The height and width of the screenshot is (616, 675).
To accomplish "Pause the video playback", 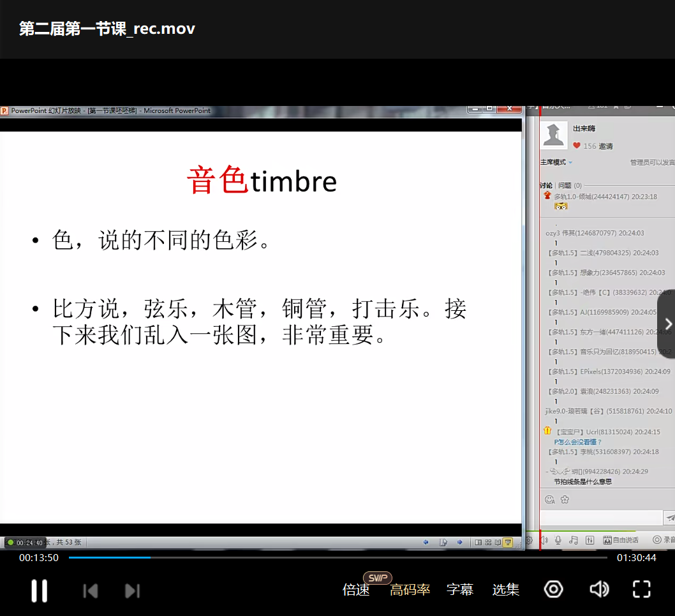I will (x=40, y=590).
